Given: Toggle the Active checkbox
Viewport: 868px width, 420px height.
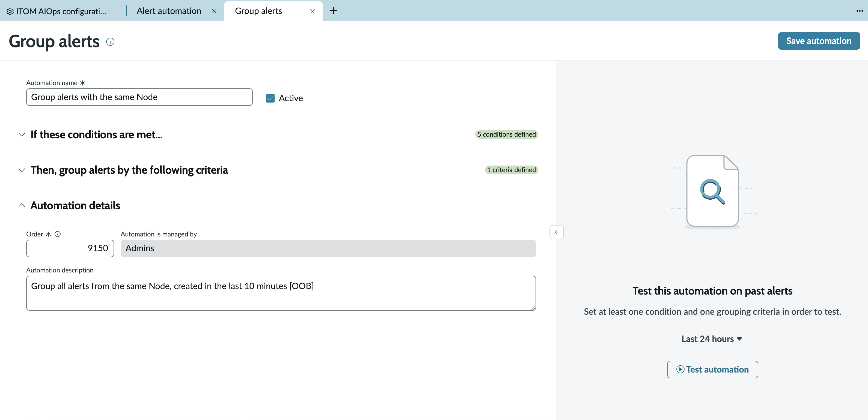Looking at the screenshot, I should (270, 98).
